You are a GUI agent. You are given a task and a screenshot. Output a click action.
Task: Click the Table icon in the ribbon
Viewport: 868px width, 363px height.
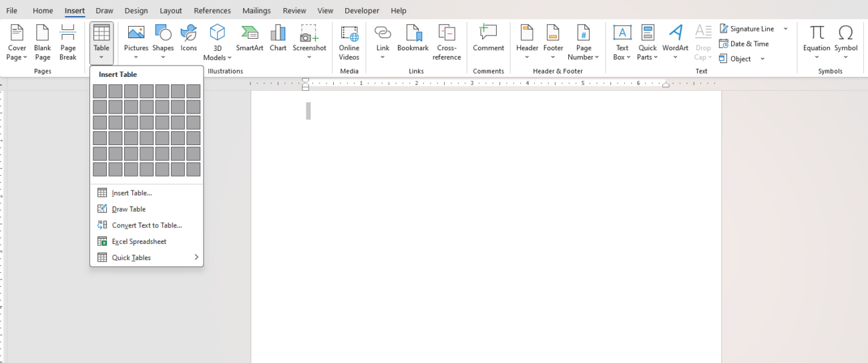tap(101, 33)
